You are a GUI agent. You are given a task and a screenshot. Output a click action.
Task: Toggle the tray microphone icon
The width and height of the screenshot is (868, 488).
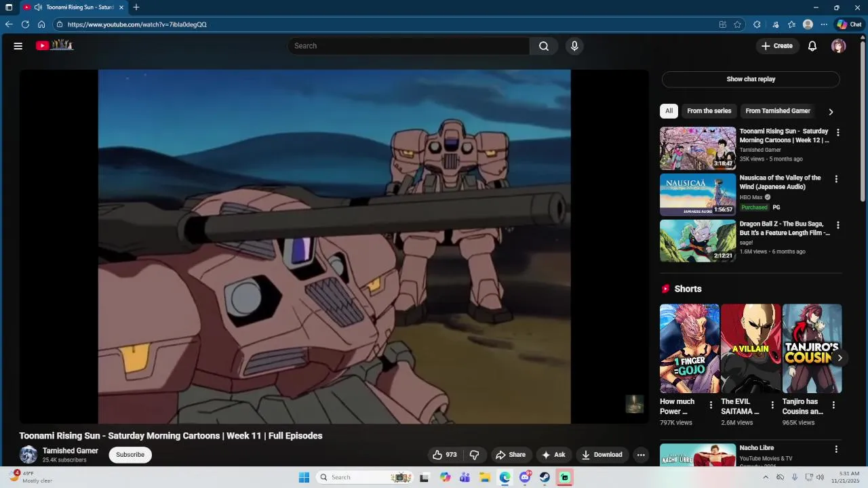coord(795,477)
